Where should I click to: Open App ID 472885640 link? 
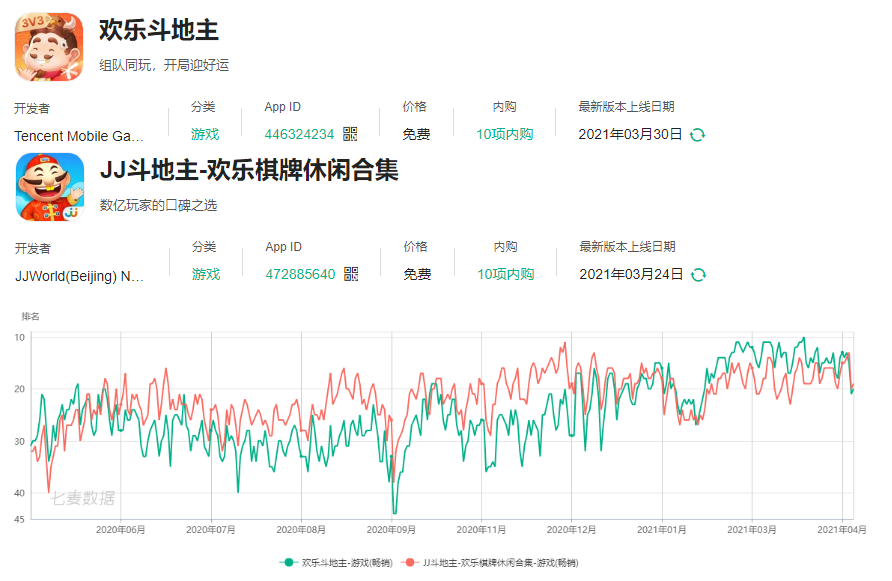point(300,274)
